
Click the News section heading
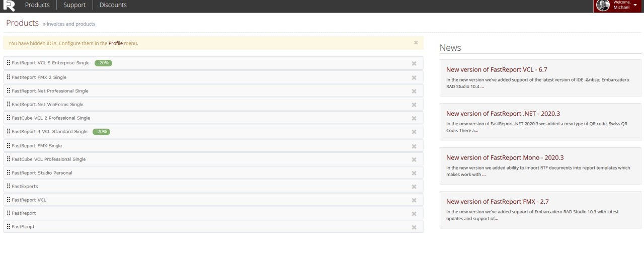coord(450,48)
